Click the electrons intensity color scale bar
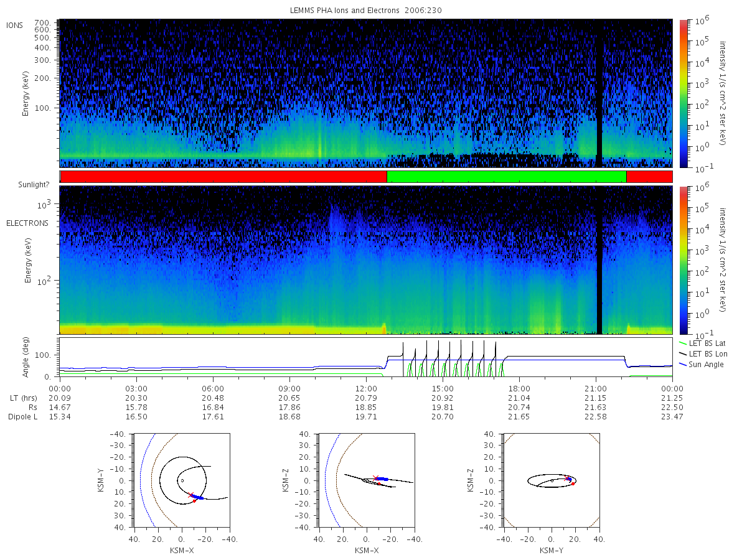 (683, 259)
